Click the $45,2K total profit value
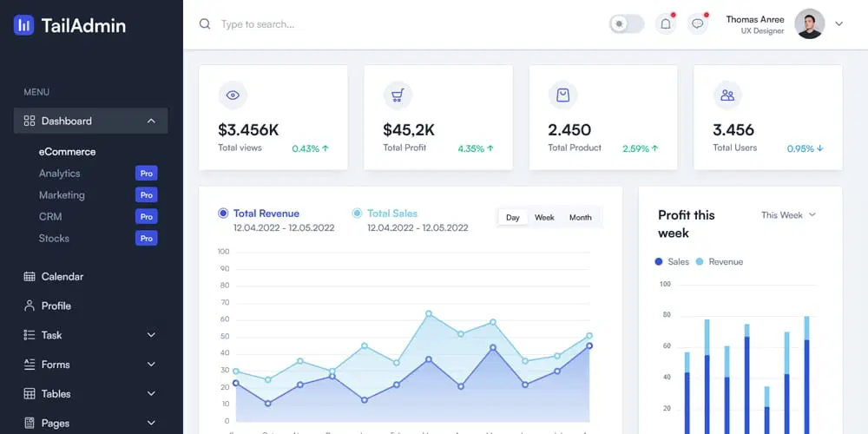The image size is (868, 434). [409, 130]
